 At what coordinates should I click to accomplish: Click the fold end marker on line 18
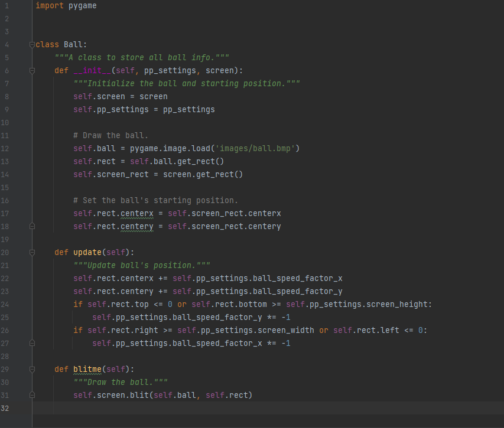click(32, 227)
